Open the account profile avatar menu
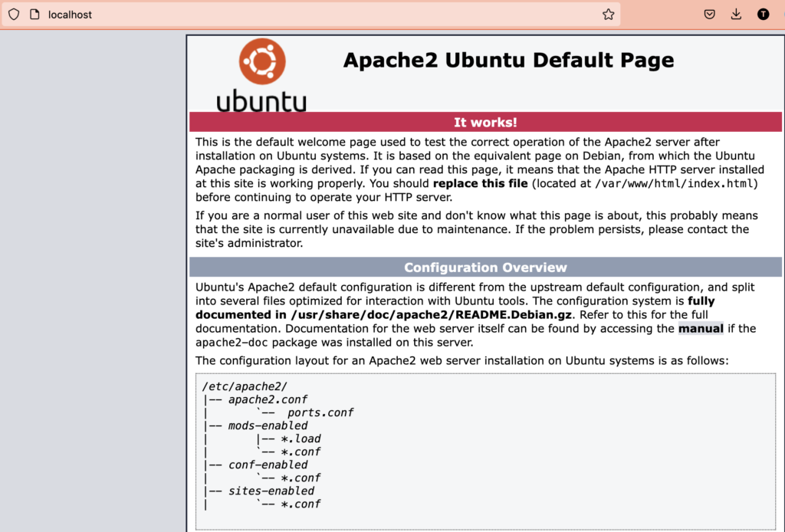 pyautogui.click(x=763, y=14)
